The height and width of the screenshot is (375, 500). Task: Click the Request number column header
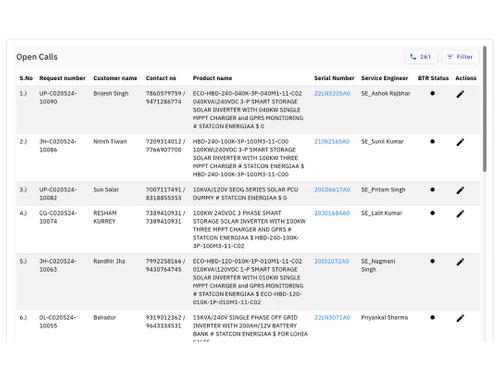coord(62,78)
